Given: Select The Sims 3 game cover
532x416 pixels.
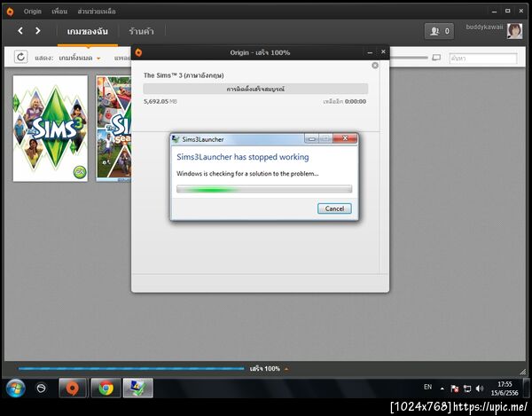Looking at the screenshot, I should click(51, 129).
